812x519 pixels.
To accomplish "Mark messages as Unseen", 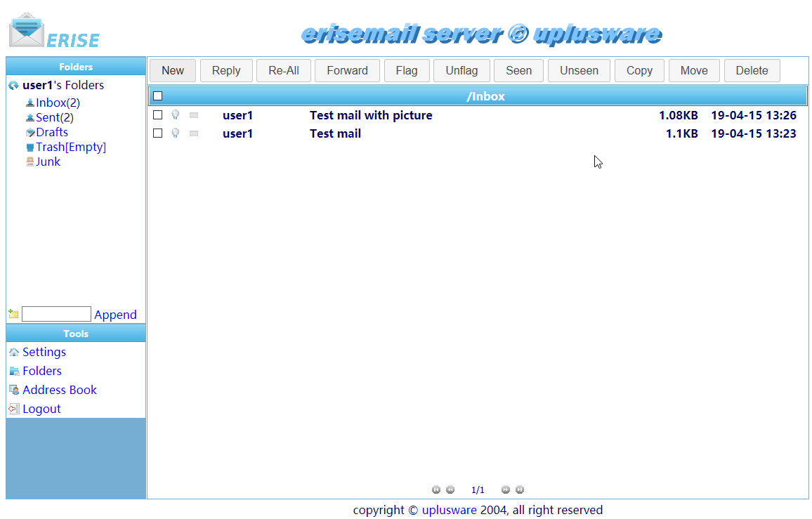I will 579,70.
